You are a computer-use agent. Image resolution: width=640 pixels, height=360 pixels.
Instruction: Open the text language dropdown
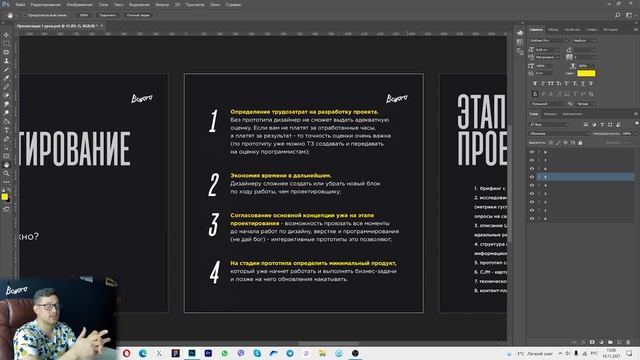[x=548, y=104]
